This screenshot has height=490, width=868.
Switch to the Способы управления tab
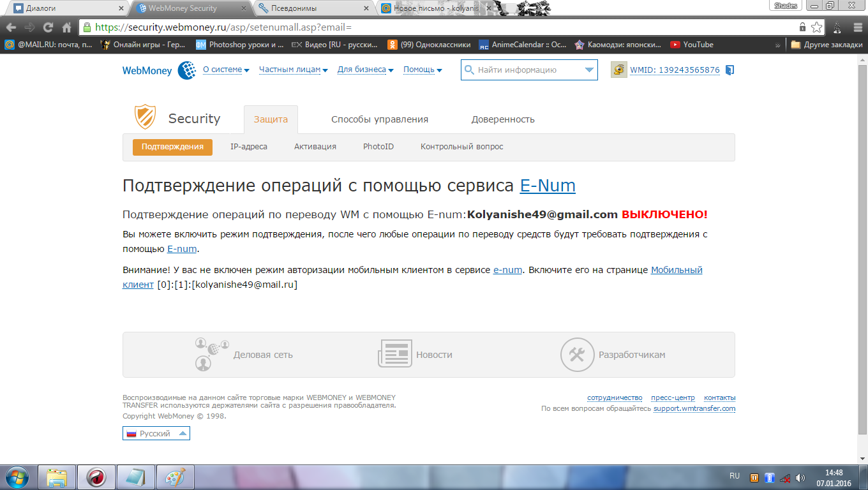[380, 119]
